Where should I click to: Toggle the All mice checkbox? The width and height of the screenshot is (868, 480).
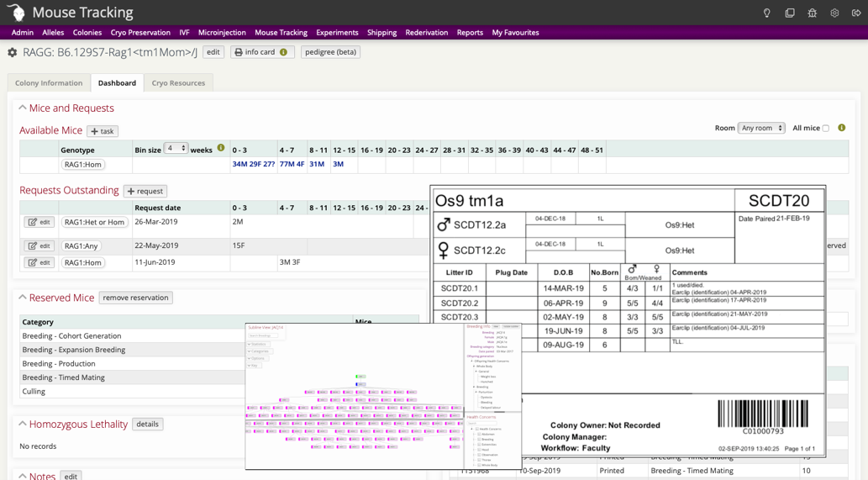(826, 129)
